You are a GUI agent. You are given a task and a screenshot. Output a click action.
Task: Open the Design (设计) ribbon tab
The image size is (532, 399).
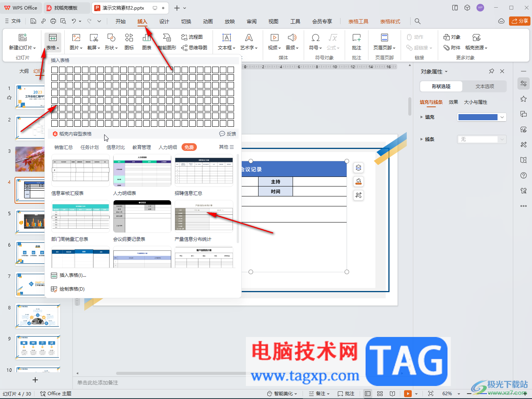point(164,21)
